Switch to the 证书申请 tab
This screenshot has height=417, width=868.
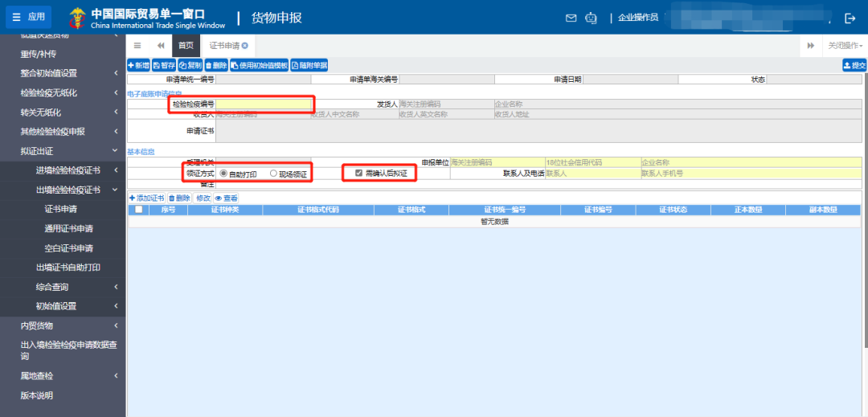pyautogui.click(x=224, y=45)
